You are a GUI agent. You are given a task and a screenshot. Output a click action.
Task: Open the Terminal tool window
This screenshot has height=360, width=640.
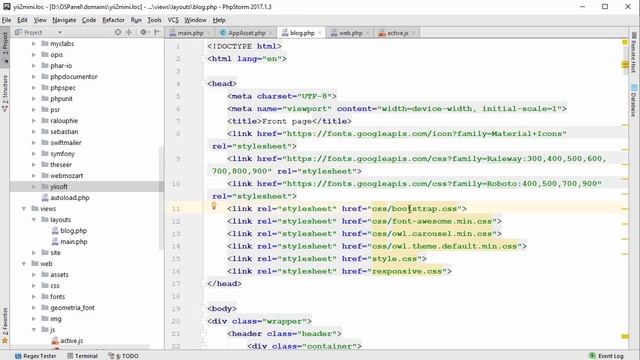[x=82, y=356]
